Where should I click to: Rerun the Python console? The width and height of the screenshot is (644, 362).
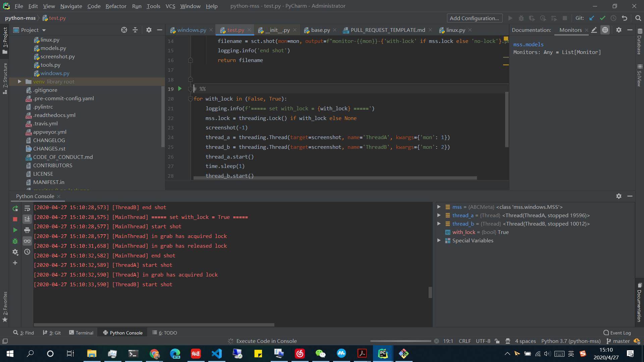pos(15,208)
